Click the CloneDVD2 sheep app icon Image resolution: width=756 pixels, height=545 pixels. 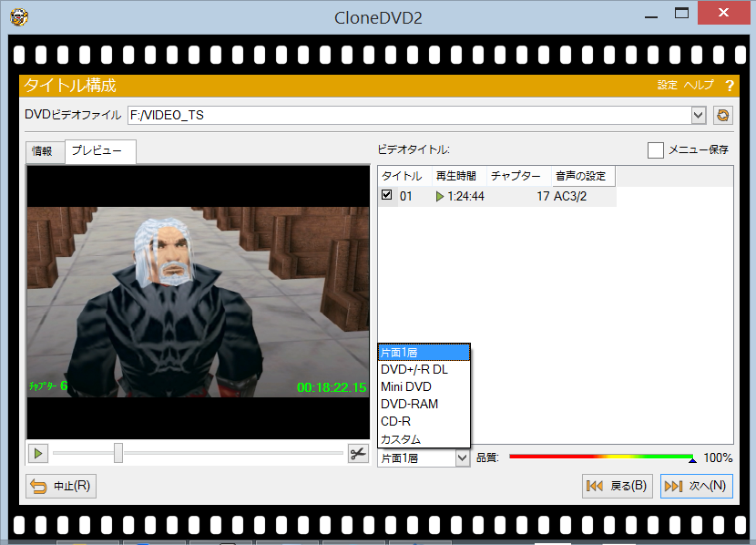click(19, 17)
